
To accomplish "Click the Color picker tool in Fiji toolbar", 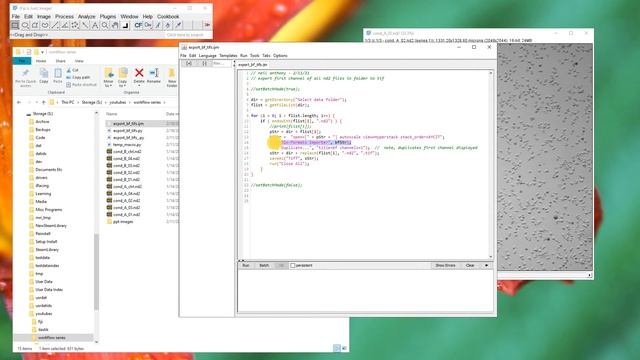I will pyautogui.click(x=125, y=25).
